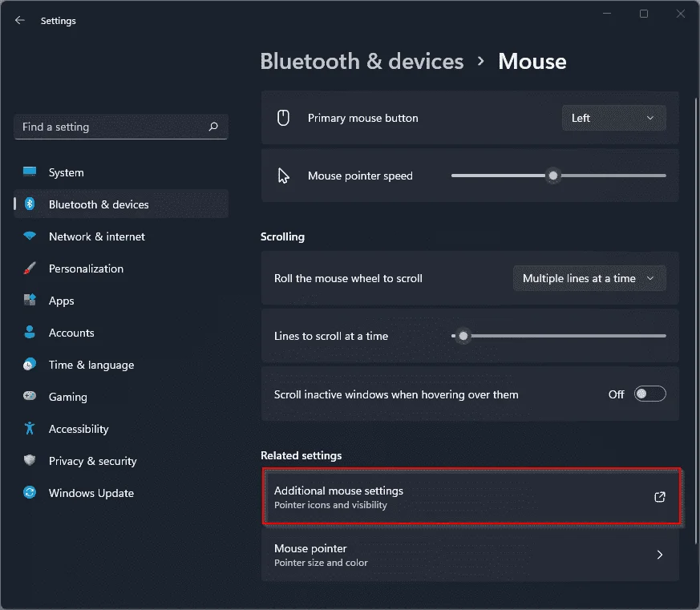Click the Lines to scroll slider handle
Image resolution: width=700 pixels, height=610 pixels.
pyautogui.click(x=463, y=336)
